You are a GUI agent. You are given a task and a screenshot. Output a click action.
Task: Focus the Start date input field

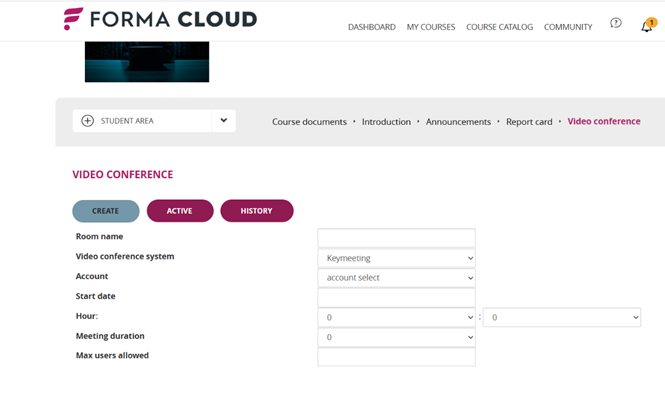click(x=396, y=298)
